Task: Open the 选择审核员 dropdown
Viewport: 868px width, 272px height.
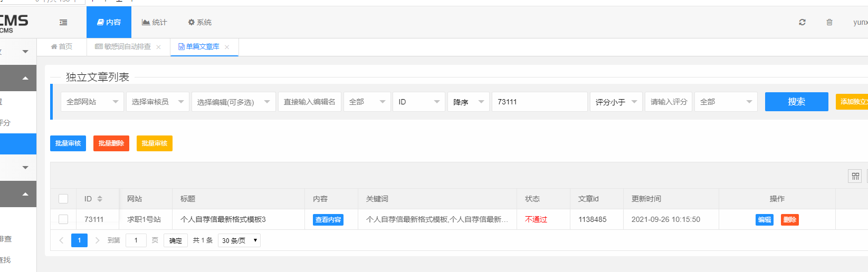Action: [x=157, y=102]
